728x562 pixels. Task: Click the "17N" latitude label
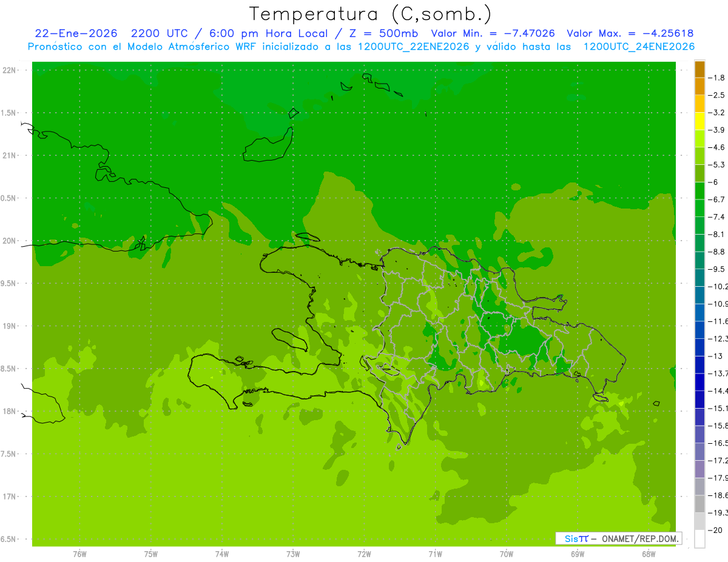(10, 497)
